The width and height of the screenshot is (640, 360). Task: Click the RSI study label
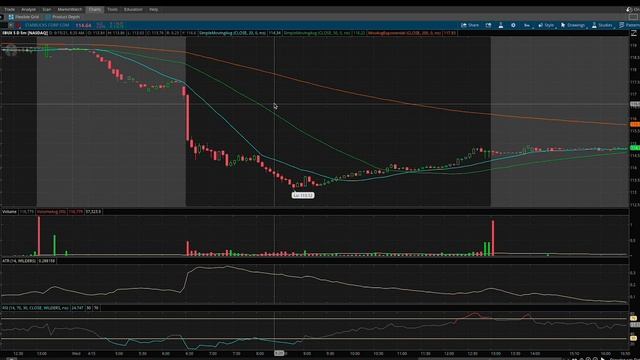(36, 308)
